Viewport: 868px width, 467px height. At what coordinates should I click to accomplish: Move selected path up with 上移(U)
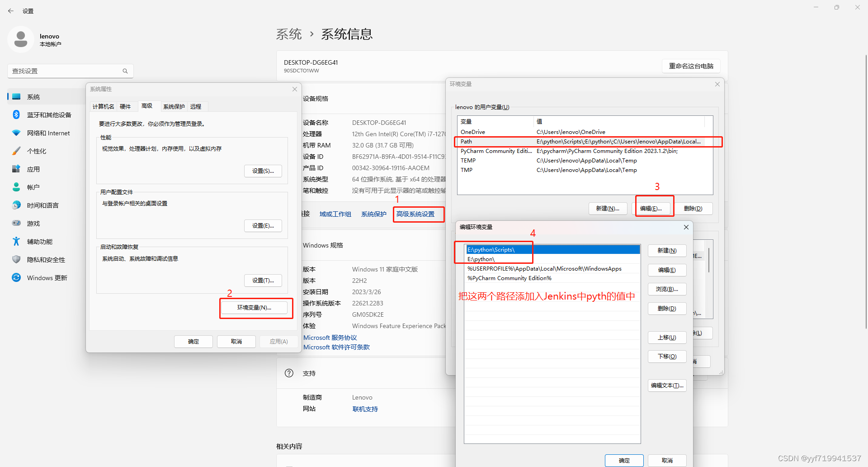(667, 337)
